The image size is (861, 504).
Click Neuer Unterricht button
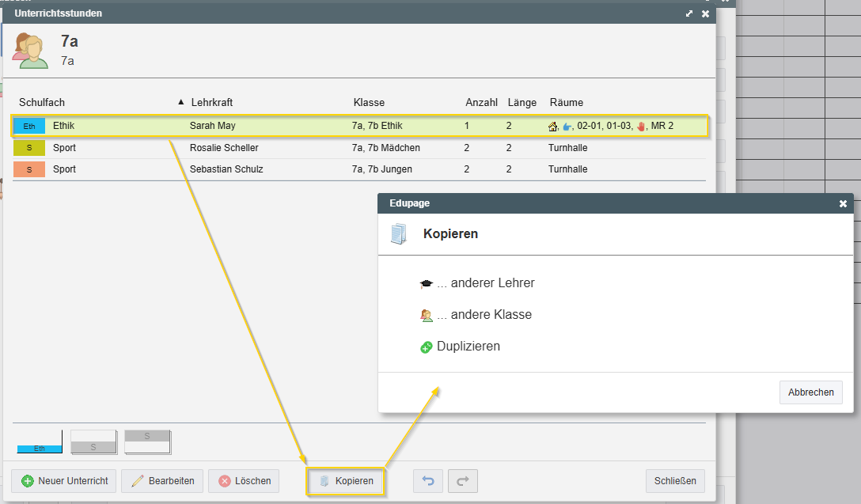coord(63,481)
